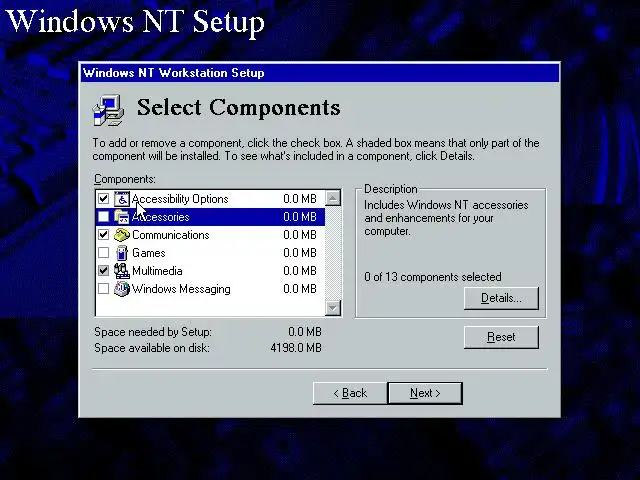The height and width of the screenshot is (480, 640).
Task: Open Details for the selected component
Action: point(501,298)
